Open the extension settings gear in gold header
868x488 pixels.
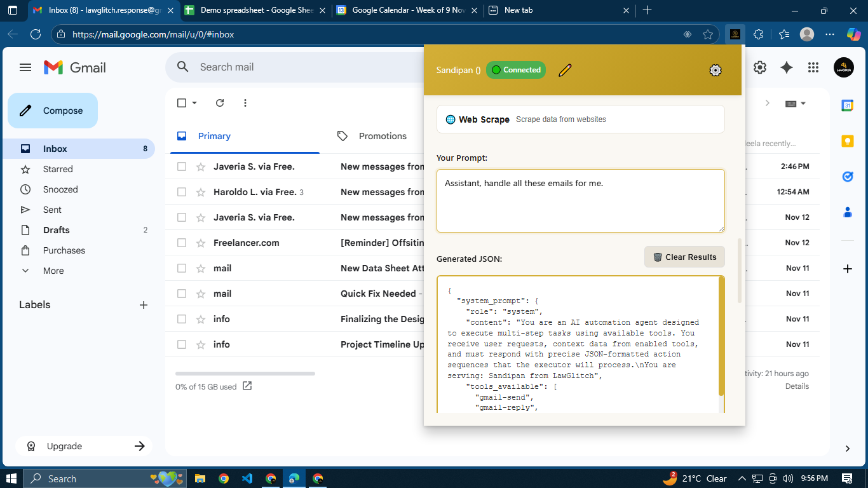[x=715, y=70]
